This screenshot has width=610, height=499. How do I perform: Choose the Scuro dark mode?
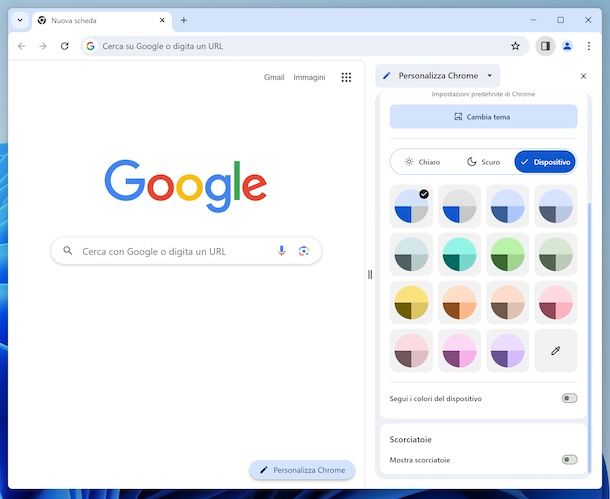coord(483,162)
